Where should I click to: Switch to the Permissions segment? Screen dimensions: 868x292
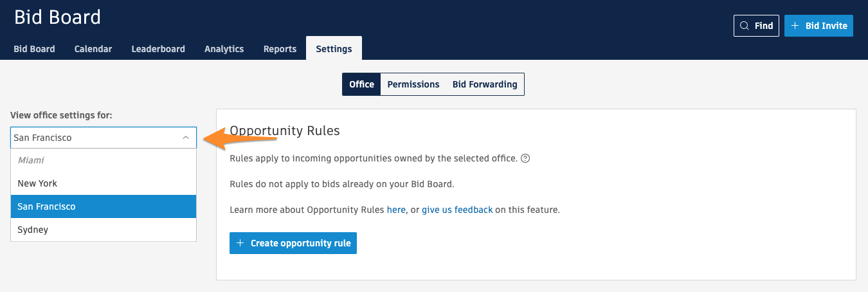pyautogui.click(x=413, y=84)
